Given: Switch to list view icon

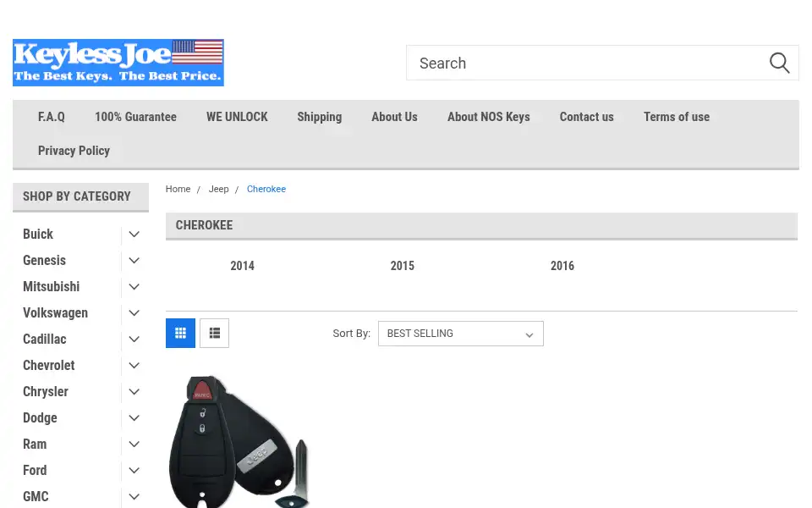Looking at the screenshot, I should 214,334.
